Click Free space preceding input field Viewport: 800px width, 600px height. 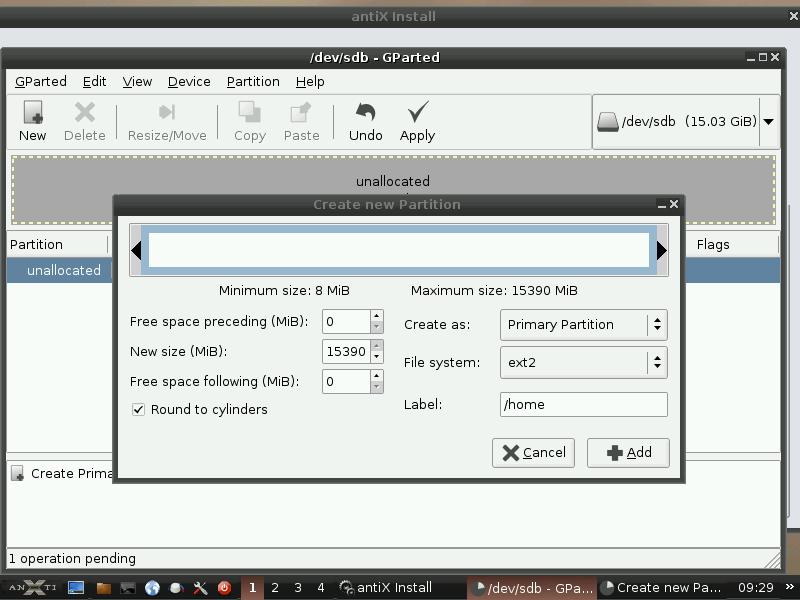pyautogui.click(x=346, y=321)
